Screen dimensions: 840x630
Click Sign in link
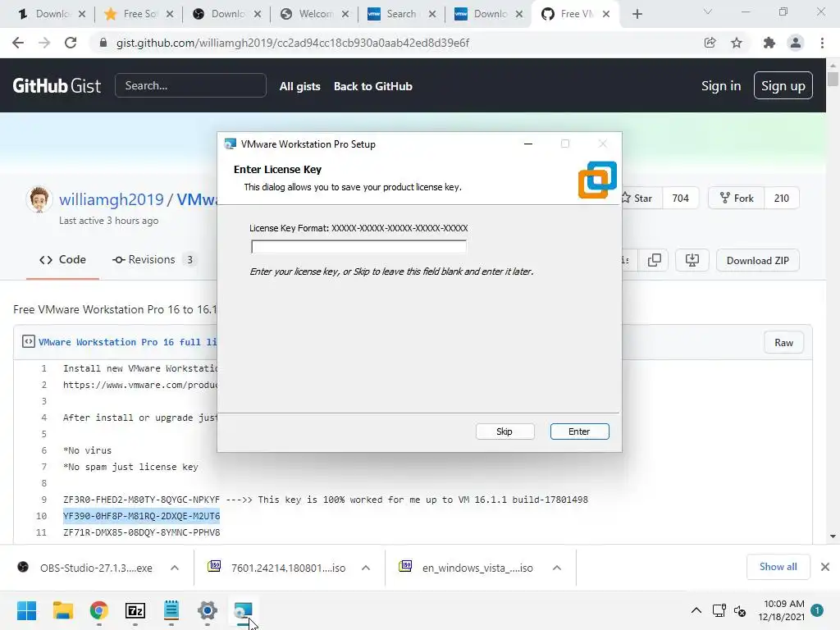pyautogui.click(x=720, y=85)
